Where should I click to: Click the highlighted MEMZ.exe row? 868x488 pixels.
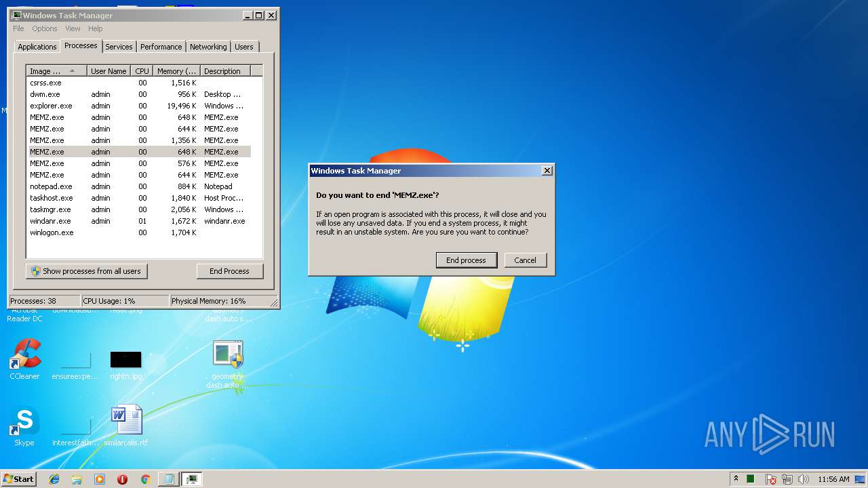tap(139, 152)
